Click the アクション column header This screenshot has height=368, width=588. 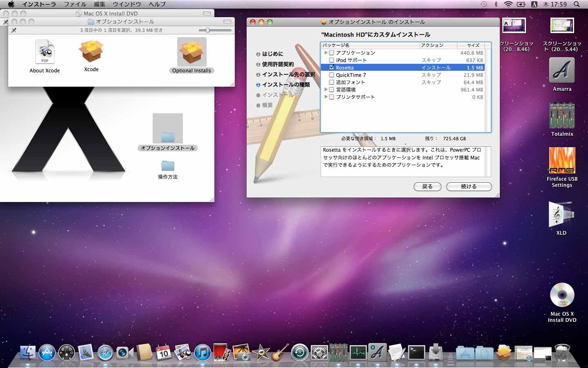438,45
